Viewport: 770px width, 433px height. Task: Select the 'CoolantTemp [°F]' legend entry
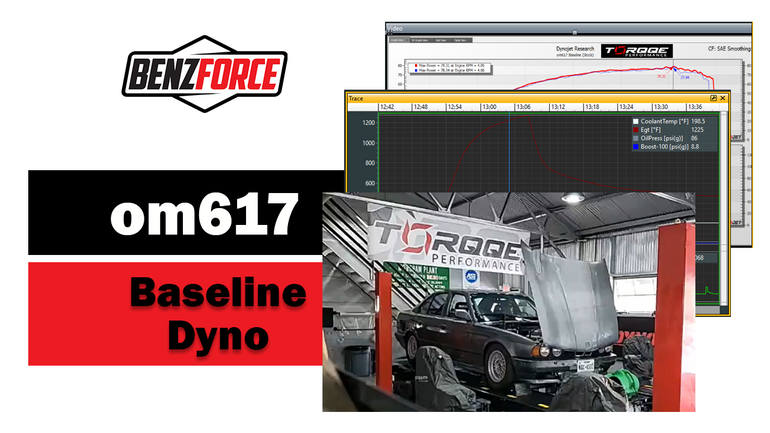664,121
